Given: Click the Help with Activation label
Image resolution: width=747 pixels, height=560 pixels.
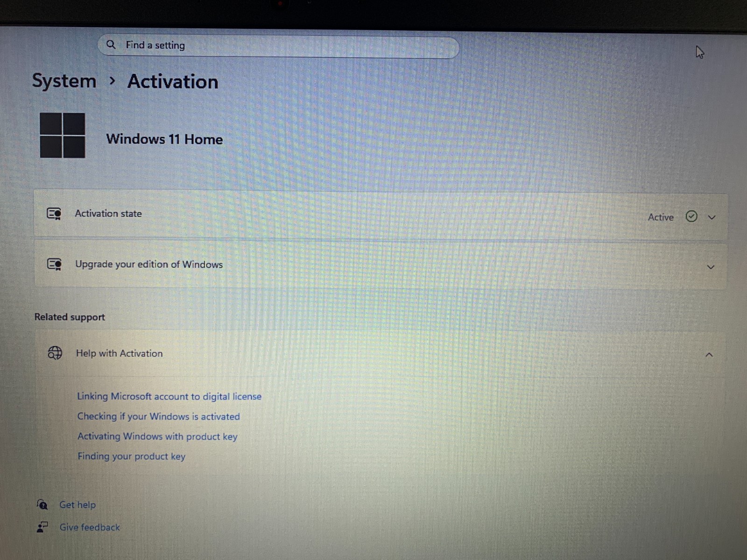Looking at the screenshot, I should pos(120,353).
